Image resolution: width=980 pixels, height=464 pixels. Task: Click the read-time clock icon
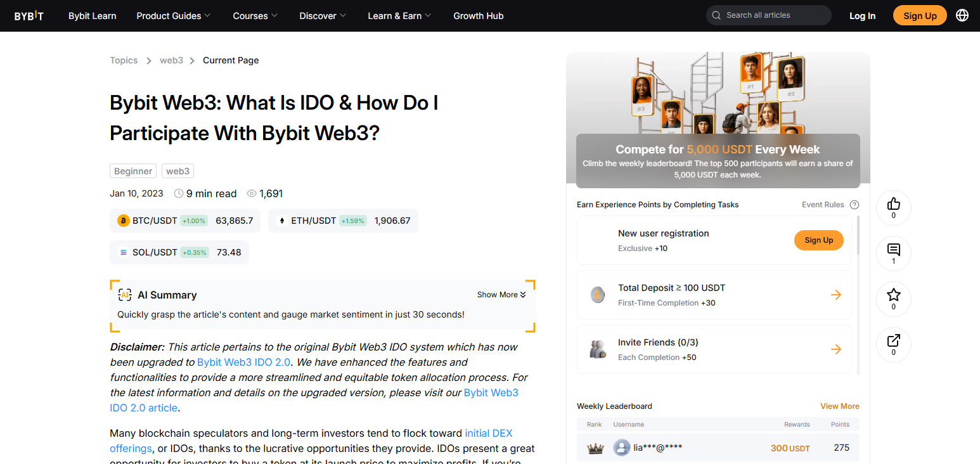click(x=179, y=193)
